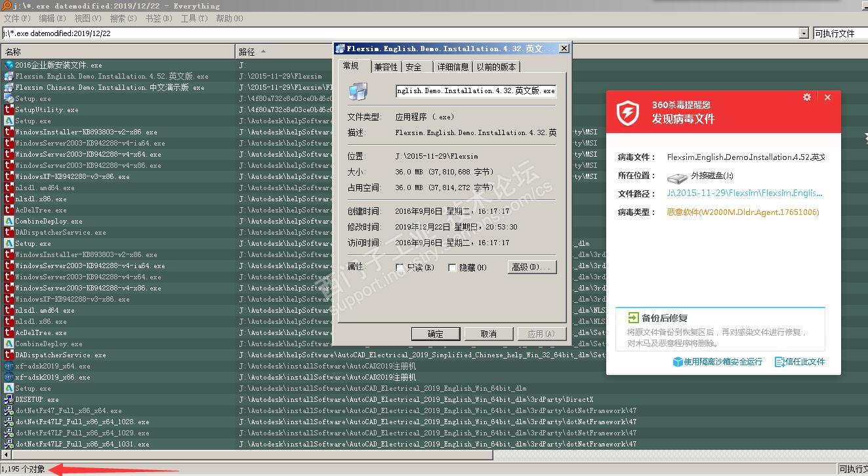
Task: Click the DXSETUP.exe file icon
Action: 9,399
